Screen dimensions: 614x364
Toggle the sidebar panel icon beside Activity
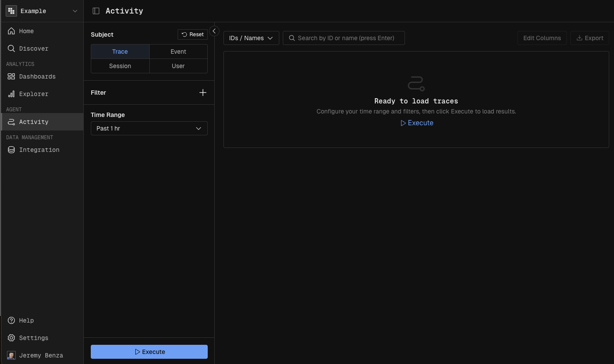tap(96, 11)
